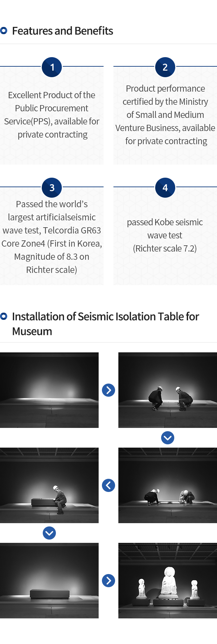The height and width of the screenshot is (644, 217).
Task: Open photo of two workers crouching
Action: pos(168,390)
